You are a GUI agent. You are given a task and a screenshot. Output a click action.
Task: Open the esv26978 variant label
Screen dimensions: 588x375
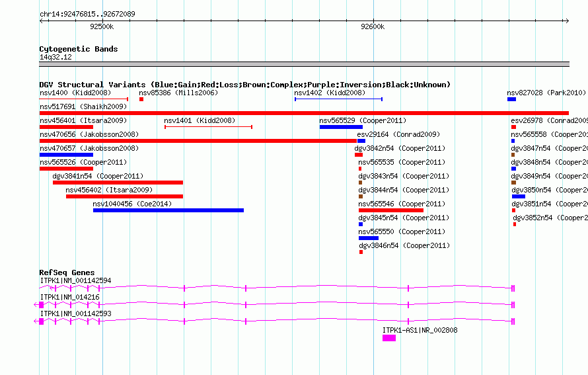click(x=550, y=120)
